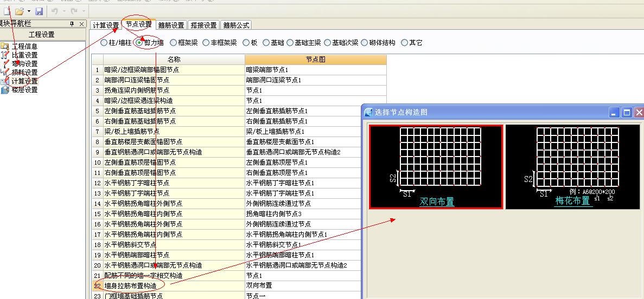Open the dropdown arrow beside Open
This screenshot has height=299, width=644.
pos(29,11)
